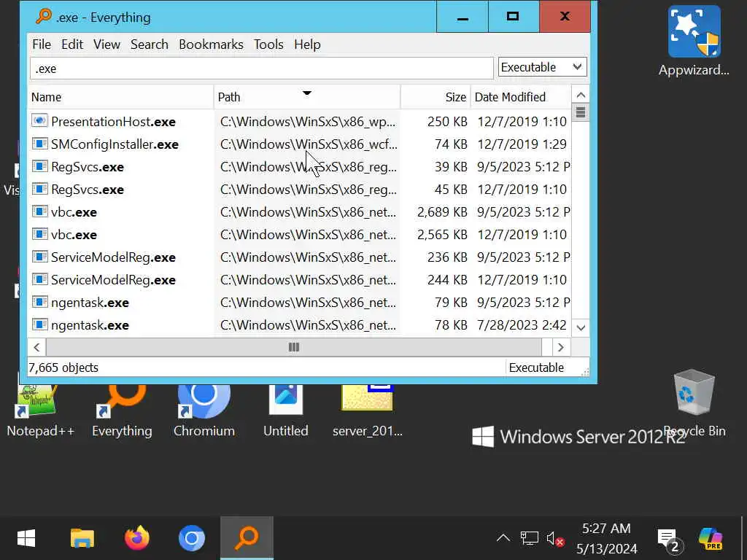
Task: Open the Chromium desktop shortcut
Action: click(204, 411)
